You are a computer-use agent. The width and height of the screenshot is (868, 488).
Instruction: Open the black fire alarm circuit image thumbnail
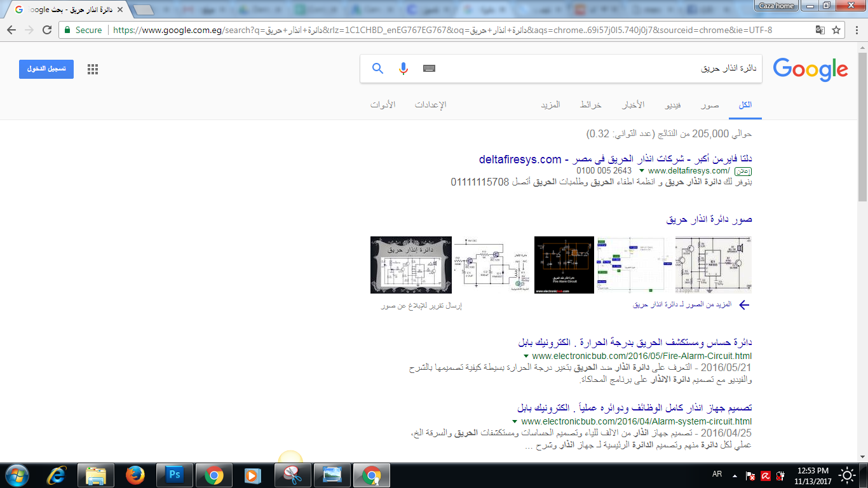(564, 265)
